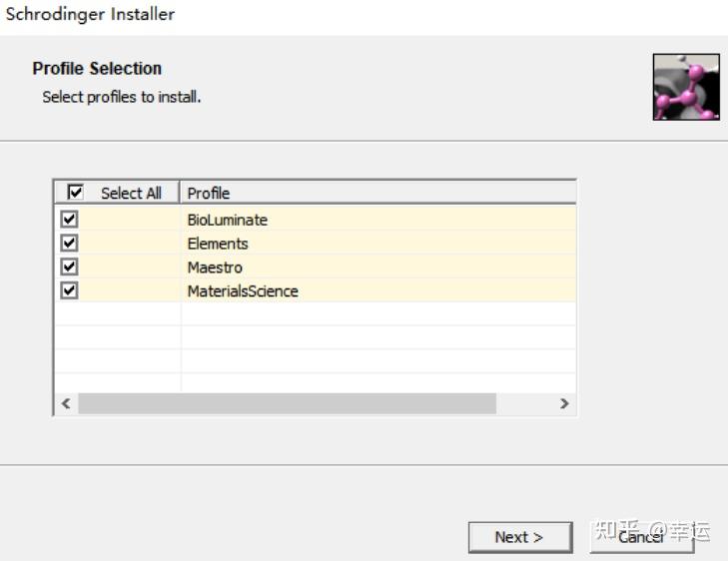Select the Maestro row
This screenshot has height=561, width=728.
[x=316, y=267]
